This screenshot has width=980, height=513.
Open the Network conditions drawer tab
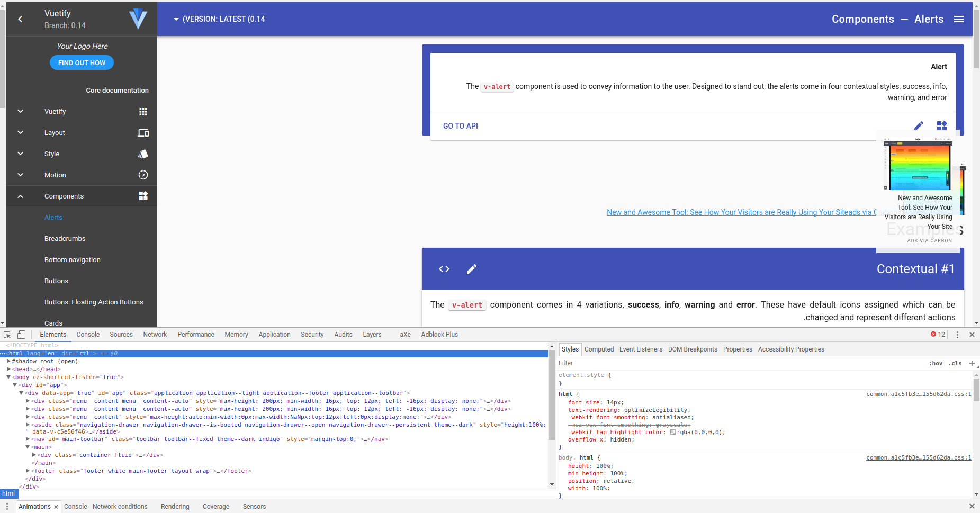(x=120, y=506)
